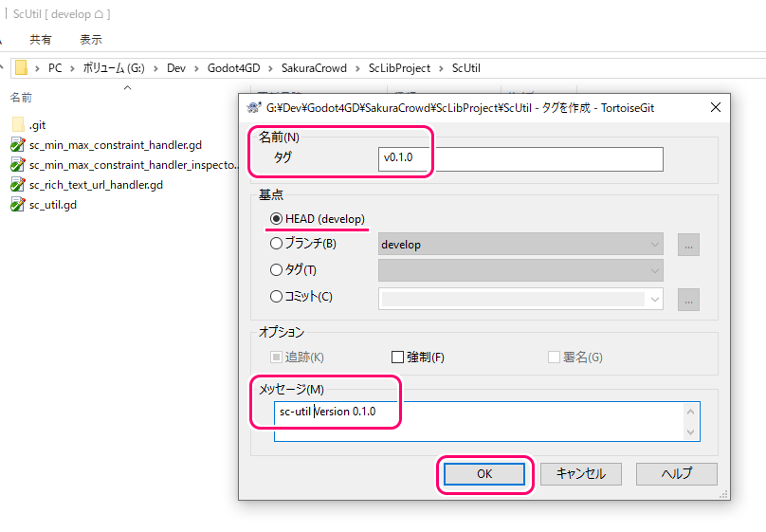Open the タグ(T) dropdown list

654,271
